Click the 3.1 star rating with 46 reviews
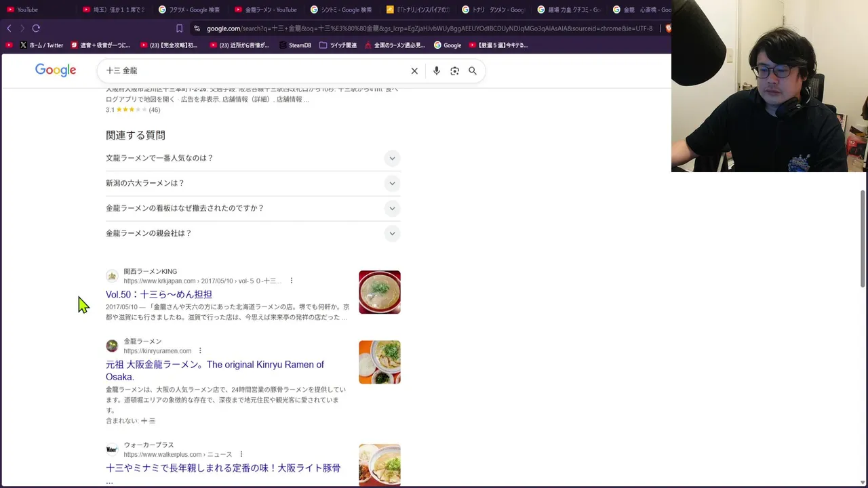 point(133,110)
